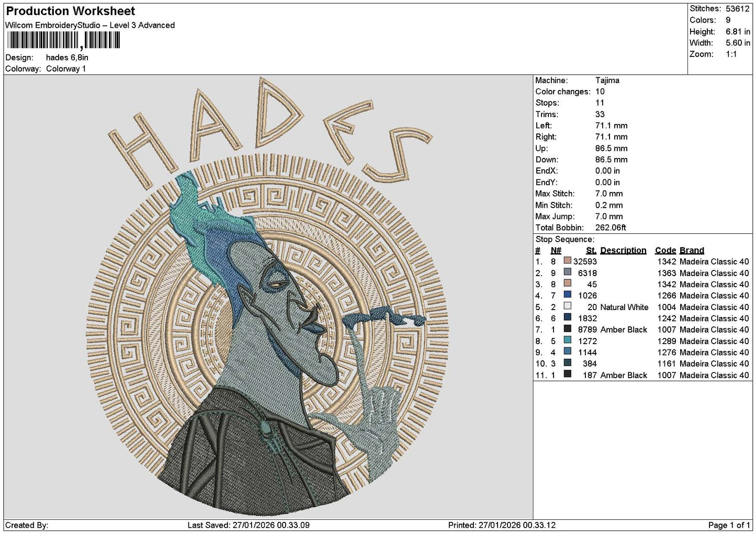Screen dimensions: 756x534
Task: Click the Stops value 11
Action: click(600, 103)
